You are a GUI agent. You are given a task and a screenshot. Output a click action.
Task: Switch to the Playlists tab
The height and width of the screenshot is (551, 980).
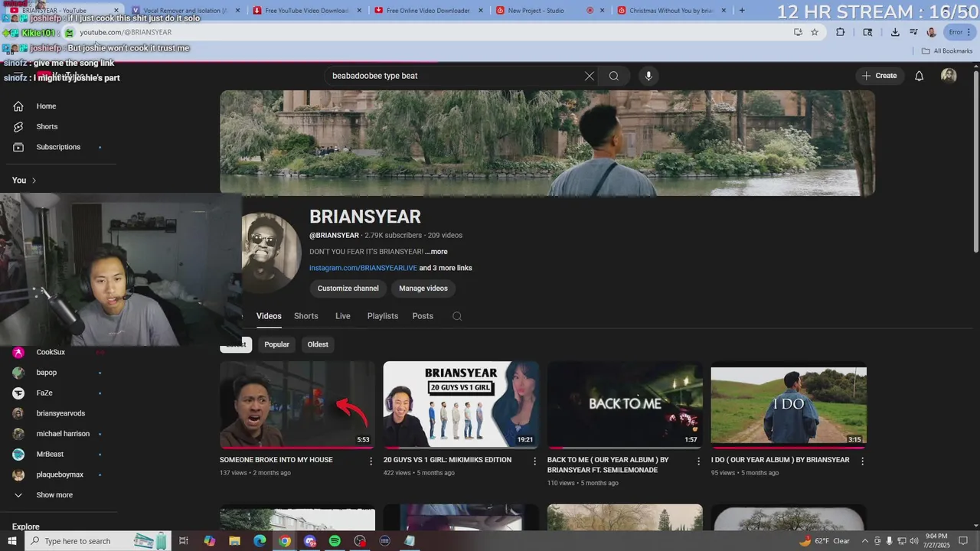pyautogui.click(x=382, y=316)
